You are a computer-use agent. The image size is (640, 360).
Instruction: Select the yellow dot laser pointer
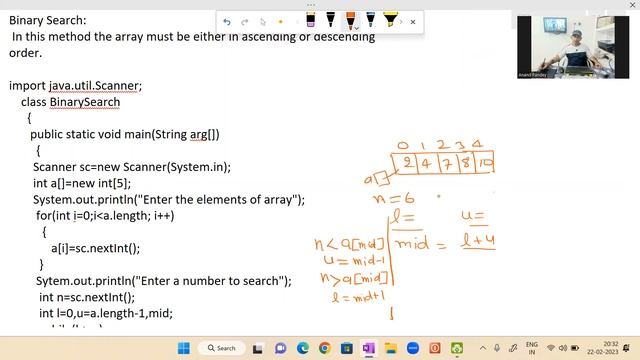point(280,22)
